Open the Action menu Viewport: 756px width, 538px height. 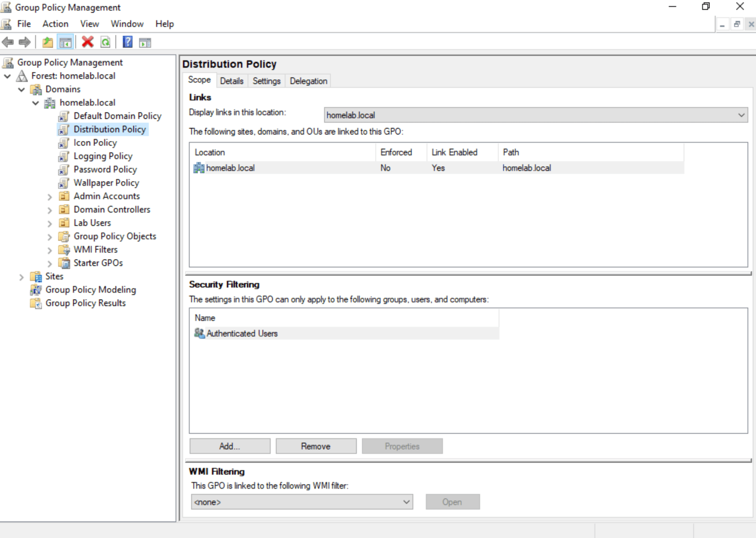point(55,24)
